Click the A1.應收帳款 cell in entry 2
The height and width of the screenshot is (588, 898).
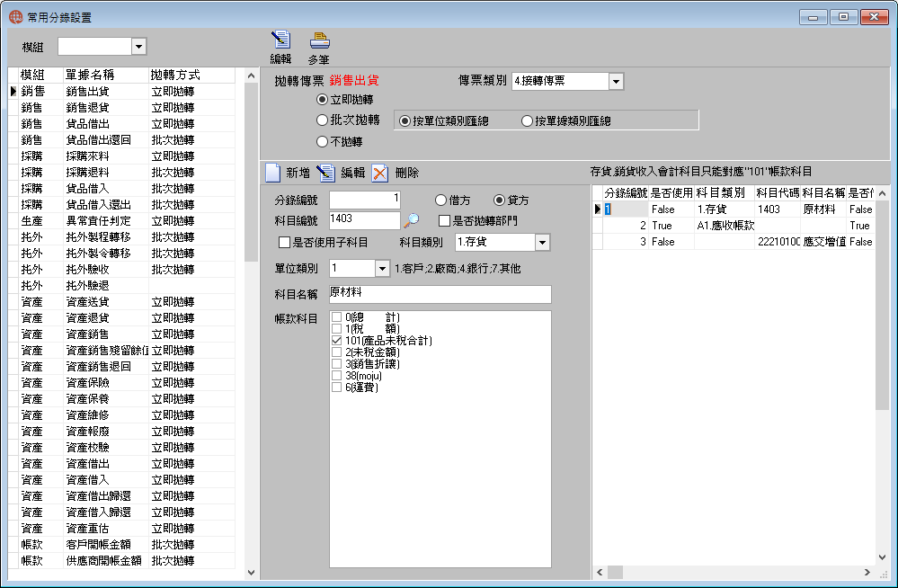(x=725, y=226)
